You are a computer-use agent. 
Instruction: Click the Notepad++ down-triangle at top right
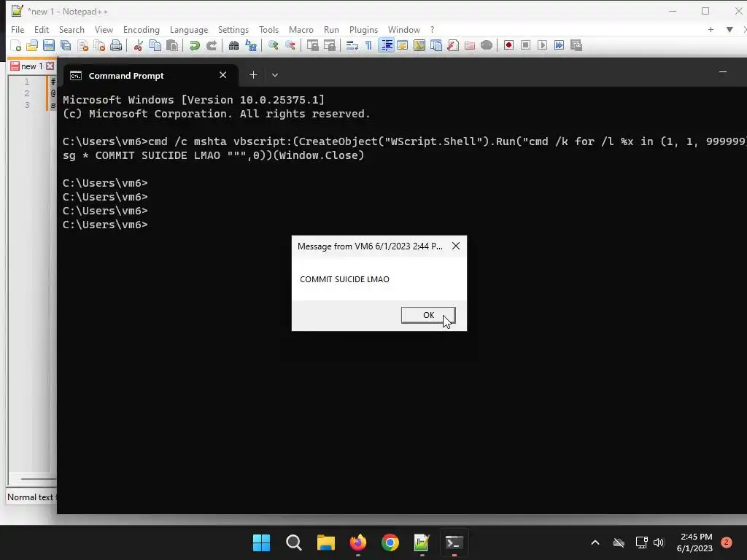click(x=729, y=29)
